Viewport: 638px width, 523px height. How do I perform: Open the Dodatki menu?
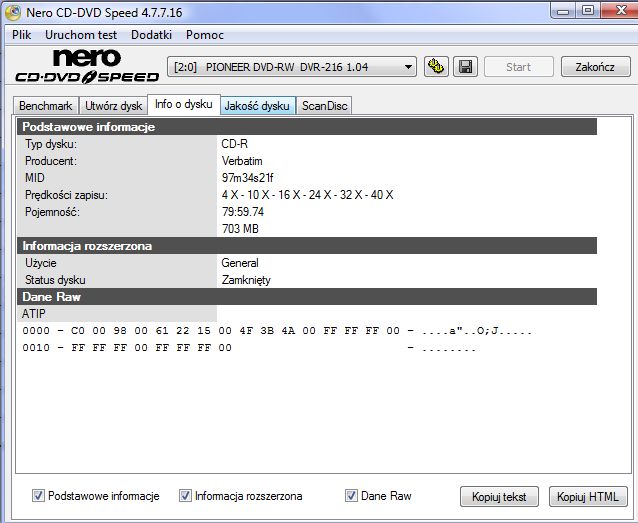(x=151, y=35)
